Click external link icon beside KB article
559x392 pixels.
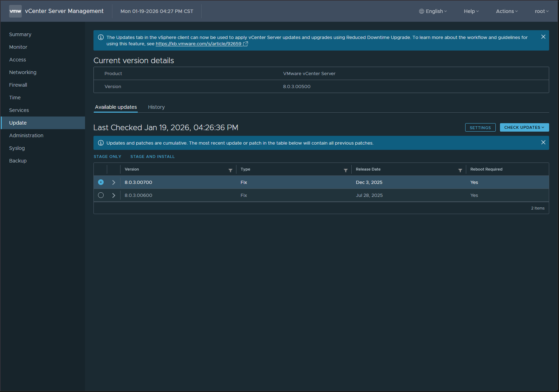pos(246,44)
